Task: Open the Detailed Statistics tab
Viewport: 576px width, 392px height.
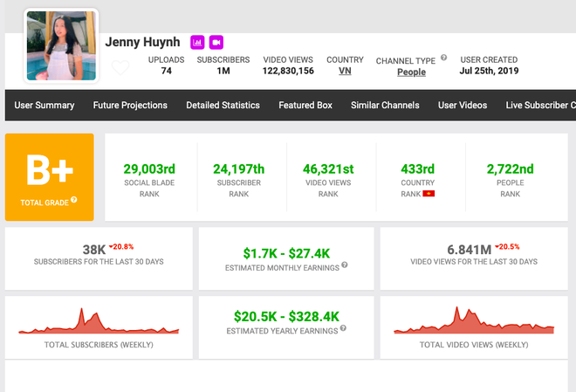Action: pyautogui.click(x=223, y=105)
